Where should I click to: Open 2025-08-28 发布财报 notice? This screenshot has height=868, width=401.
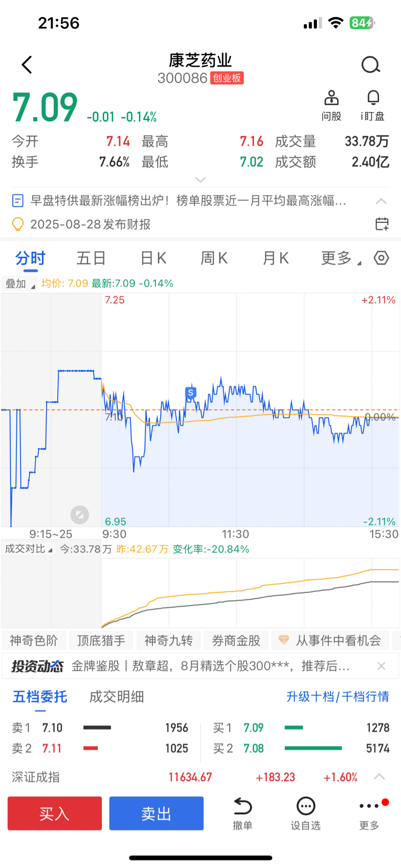[x=90, y=224]
